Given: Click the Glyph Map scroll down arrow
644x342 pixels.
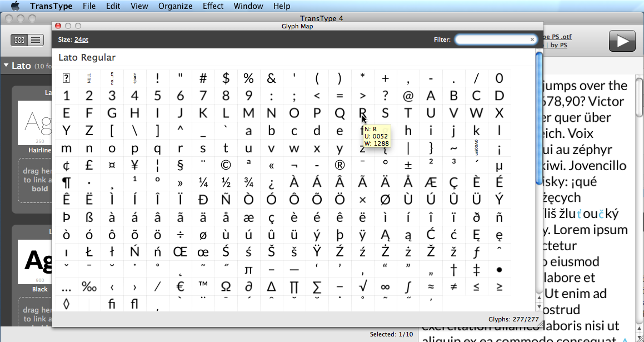Looking at the screenshot, I should 540,306.
